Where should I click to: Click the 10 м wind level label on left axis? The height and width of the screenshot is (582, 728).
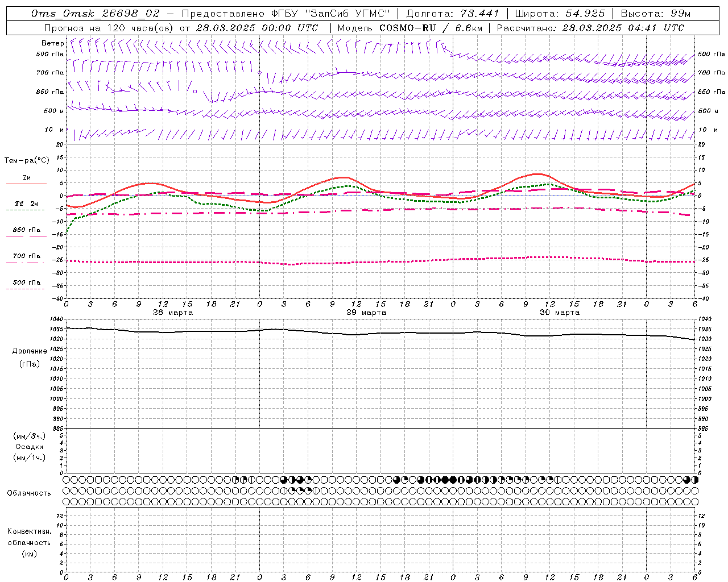click(x=55, y=130)
